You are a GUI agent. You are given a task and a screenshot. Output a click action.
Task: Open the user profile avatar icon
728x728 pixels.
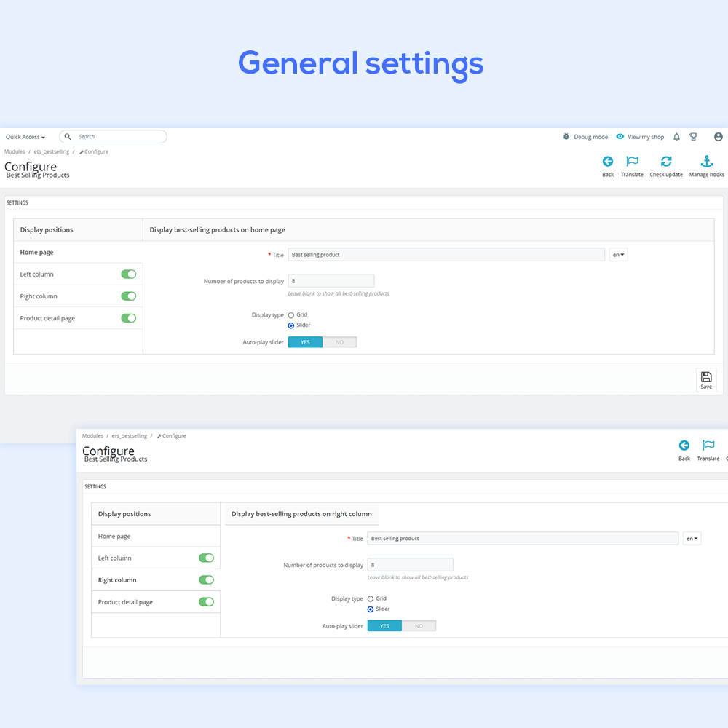pyautogui.click(x=719, y=137)
